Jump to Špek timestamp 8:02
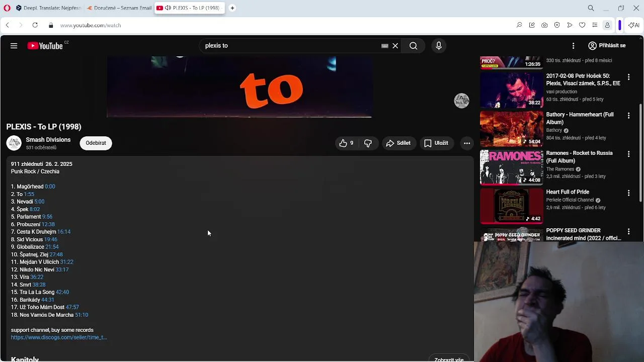This screenshot has height=362, width=644. click(x=35, y=209)
